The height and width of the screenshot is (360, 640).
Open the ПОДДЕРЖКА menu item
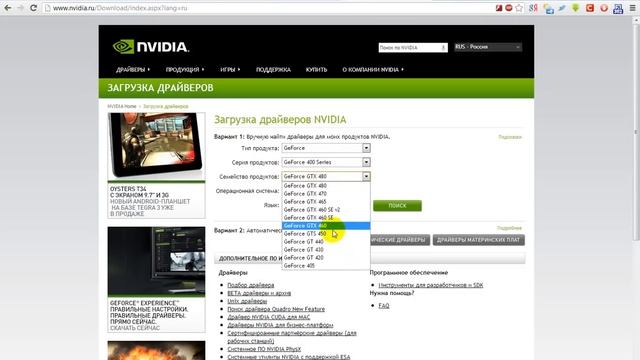[273, 70]
